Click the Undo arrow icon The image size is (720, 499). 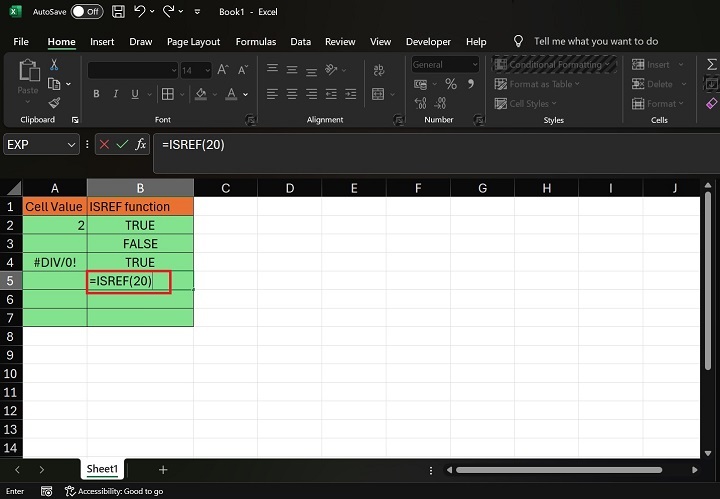click(x=140, y=11)
